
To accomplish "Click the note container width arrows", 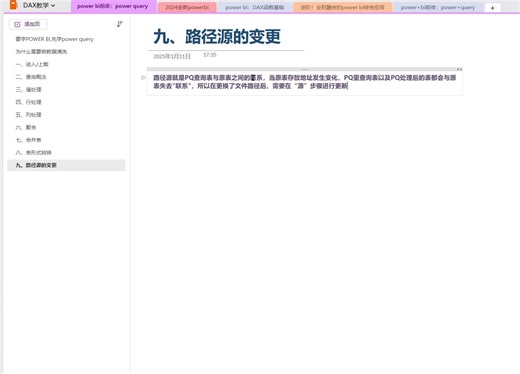I will click(459, 69).
